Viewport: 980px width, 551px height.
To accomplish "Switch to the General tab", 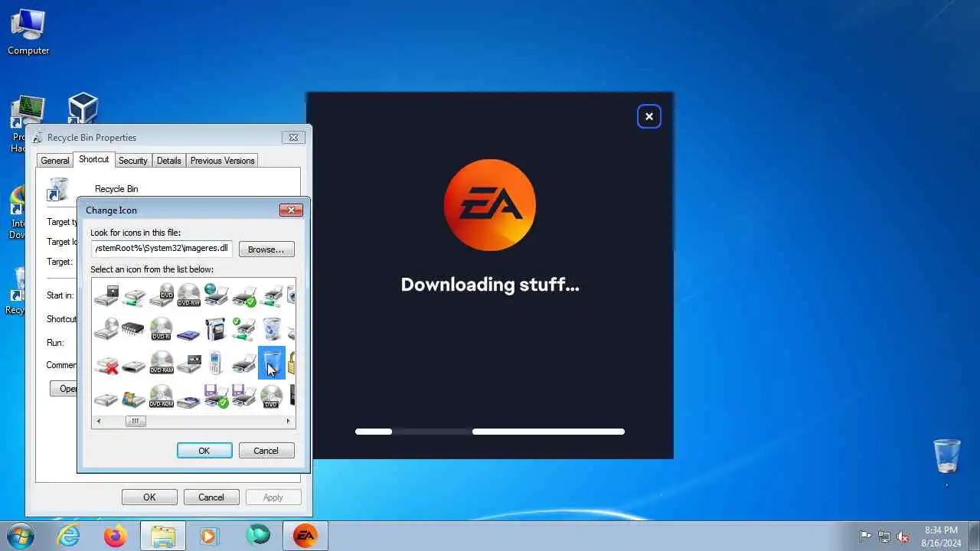I will pos(55,161).
